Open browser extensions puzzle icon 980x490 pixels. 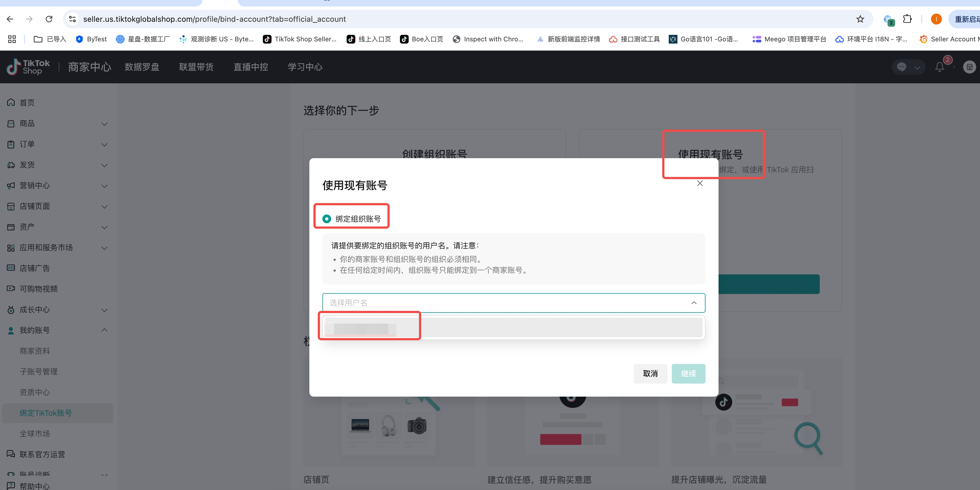pos(907,19)
